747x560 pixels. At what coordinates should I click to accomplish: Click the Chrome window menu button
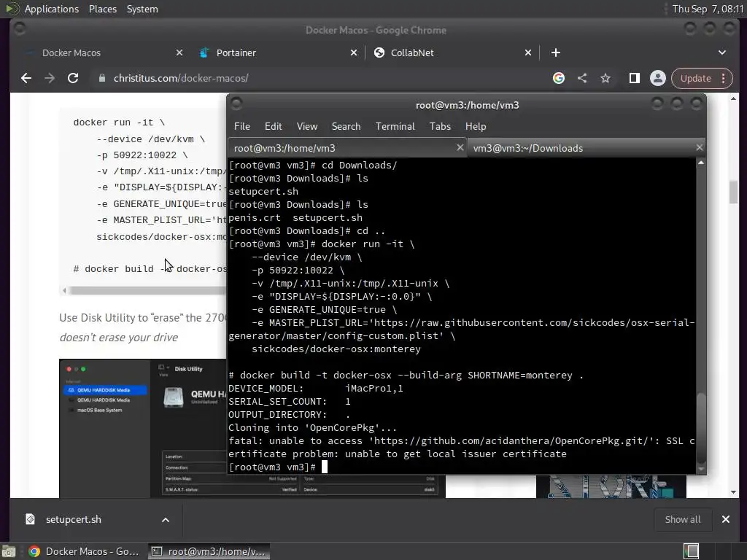tap(20, 28)
